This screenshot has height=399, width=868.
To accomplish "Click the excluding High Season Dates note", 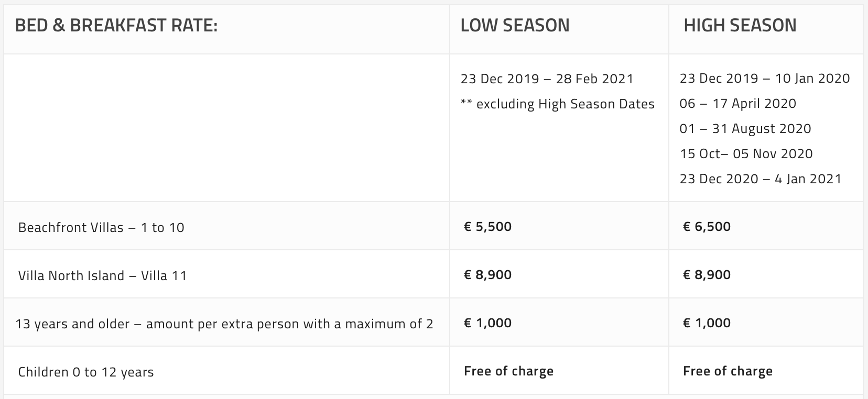I will [558, 104].
